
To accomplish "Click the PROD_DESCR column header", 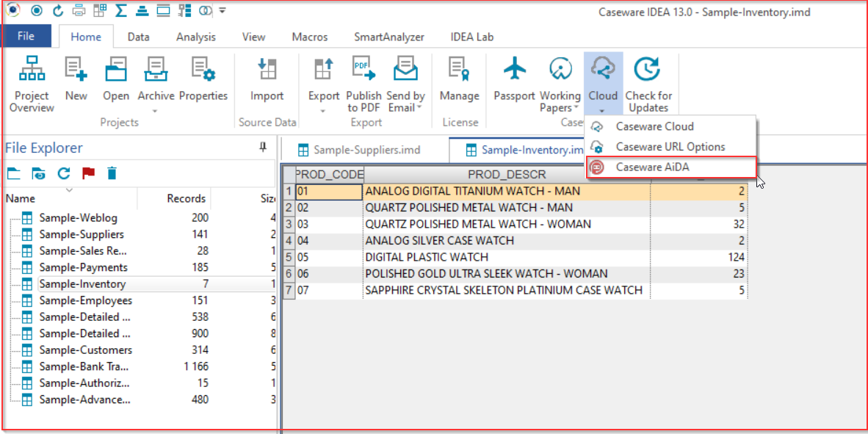I will click(x=506, y=175).
